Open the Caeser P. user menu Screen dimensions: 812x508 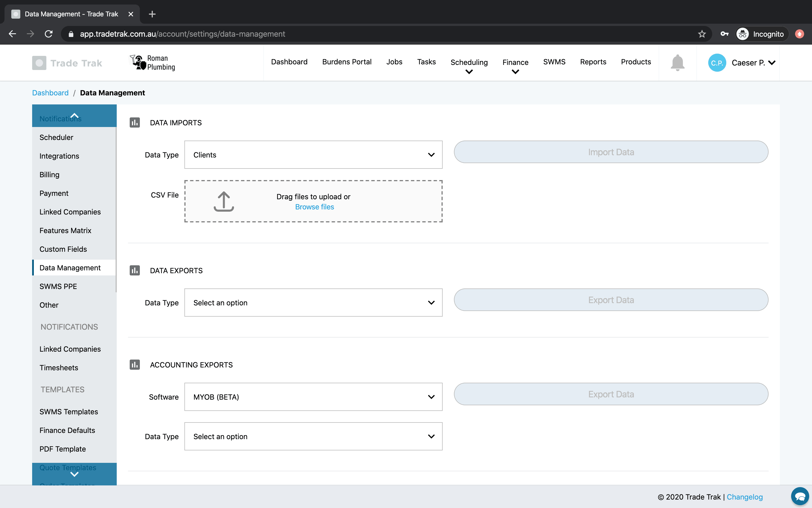coord(754,63)
